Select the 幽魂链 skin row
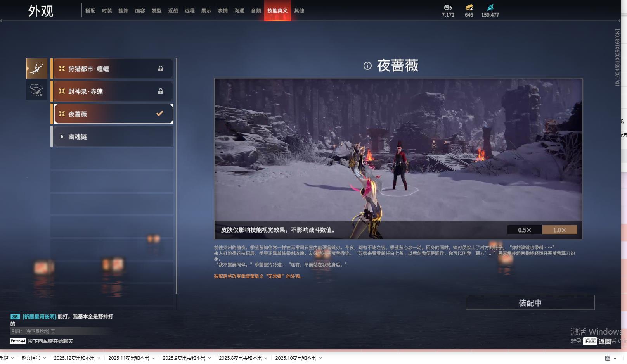The image size is (627, 364). [112, 136]
